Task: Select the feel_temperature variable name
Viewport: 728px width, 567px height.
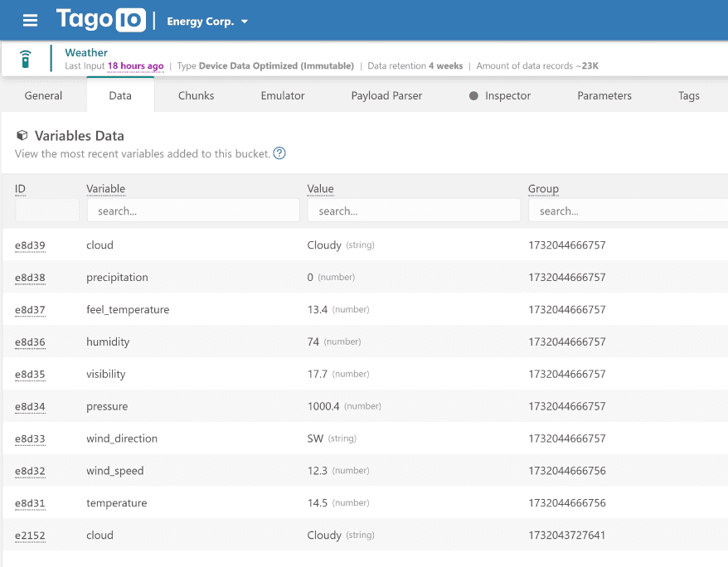Action: click(128, 309)
